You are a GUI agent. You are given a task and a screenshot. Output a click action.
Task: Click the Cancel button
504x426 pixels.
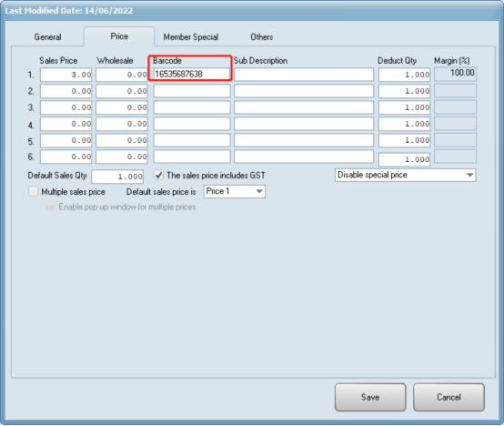click(x=449, y=397)
